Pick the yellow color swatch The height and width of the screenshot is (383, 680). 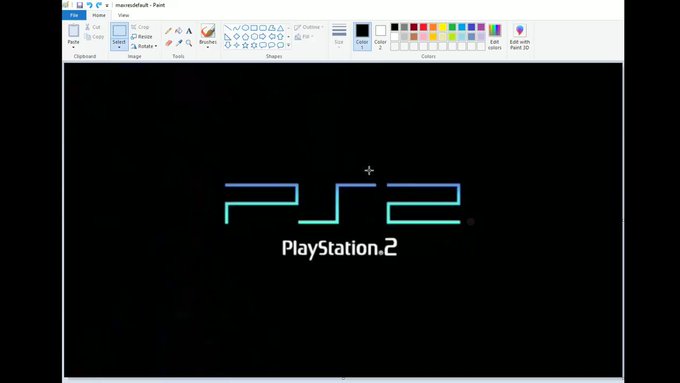tap(442, 27)
